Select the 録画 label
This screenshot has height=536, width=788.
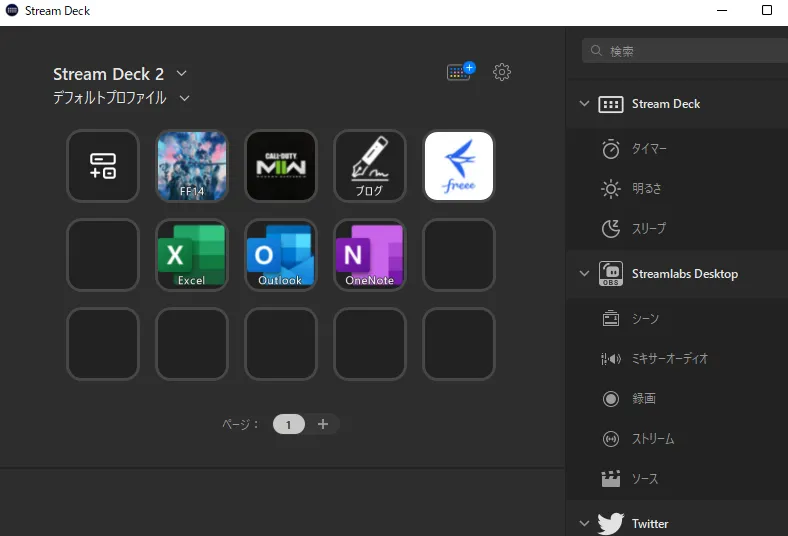click(x=644, y=399)
